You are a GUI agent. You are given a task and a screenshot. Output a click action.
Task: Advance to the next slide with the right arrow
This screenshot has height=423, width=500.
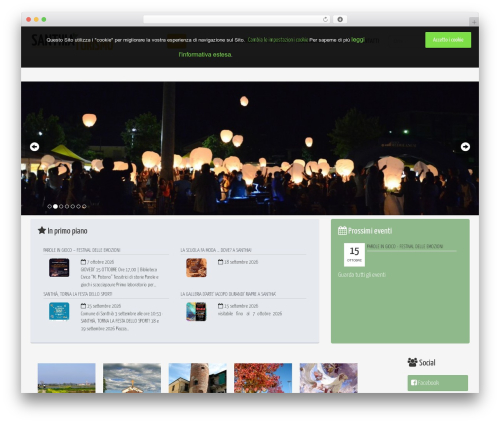[465, 147]
